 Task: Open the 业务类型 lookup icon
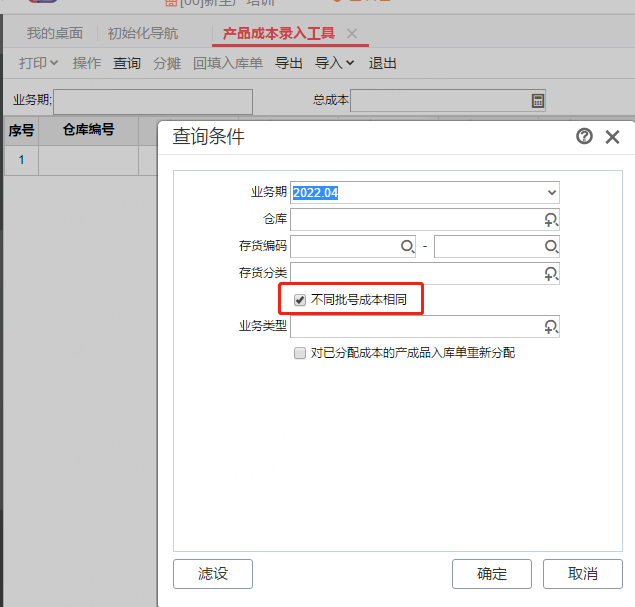coord(551,327)
